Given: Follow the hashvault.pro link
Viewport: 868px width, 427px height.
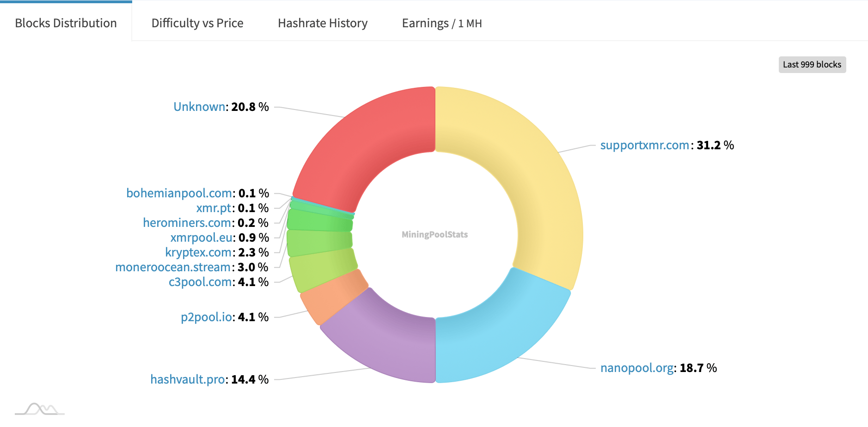Looking at the screenshot, I should click(188, 379).
